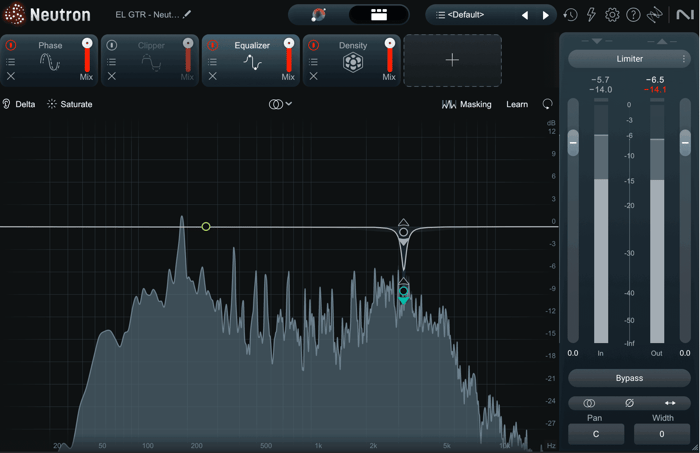Click the up triangle above notch node
This screenshot has height=453, width=700.
pyautogui.click(x=403, y=222)
